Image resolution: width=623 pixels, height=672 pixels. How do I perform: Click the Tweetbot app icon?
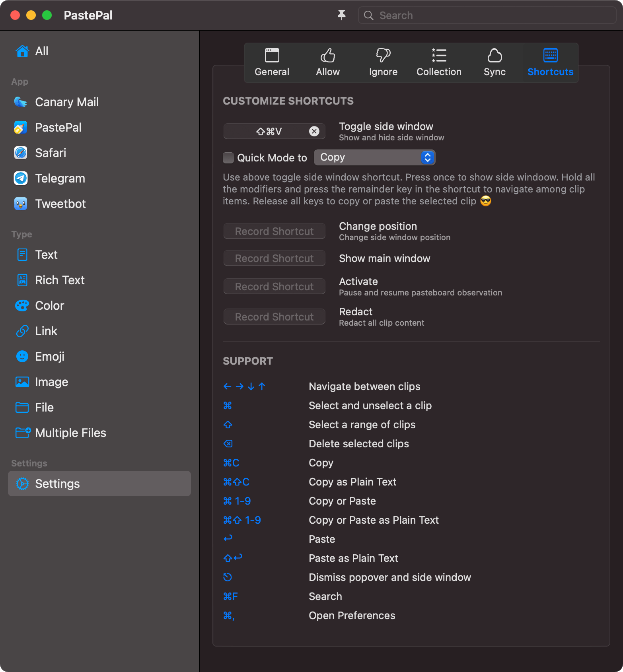pos(21,204)
